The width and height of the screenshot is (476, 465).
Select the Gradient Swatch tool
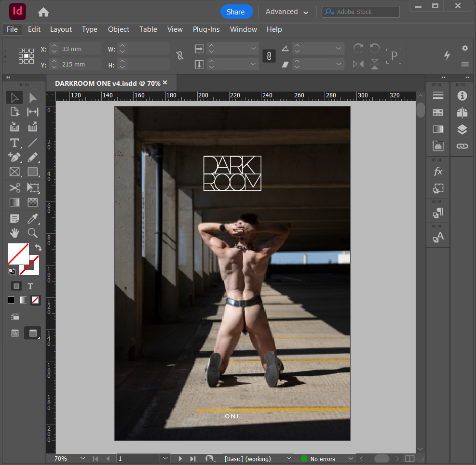[14, 202]
